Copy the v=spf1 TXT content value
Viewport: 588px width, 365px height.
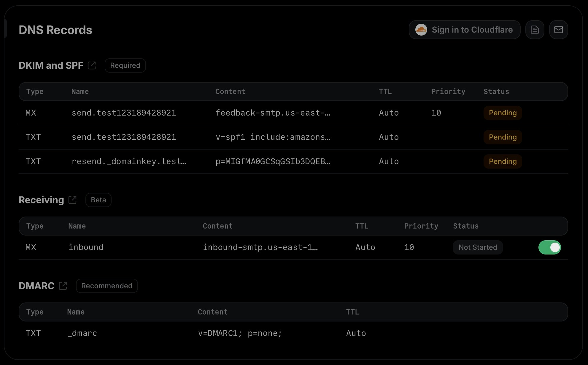(273, 137)
